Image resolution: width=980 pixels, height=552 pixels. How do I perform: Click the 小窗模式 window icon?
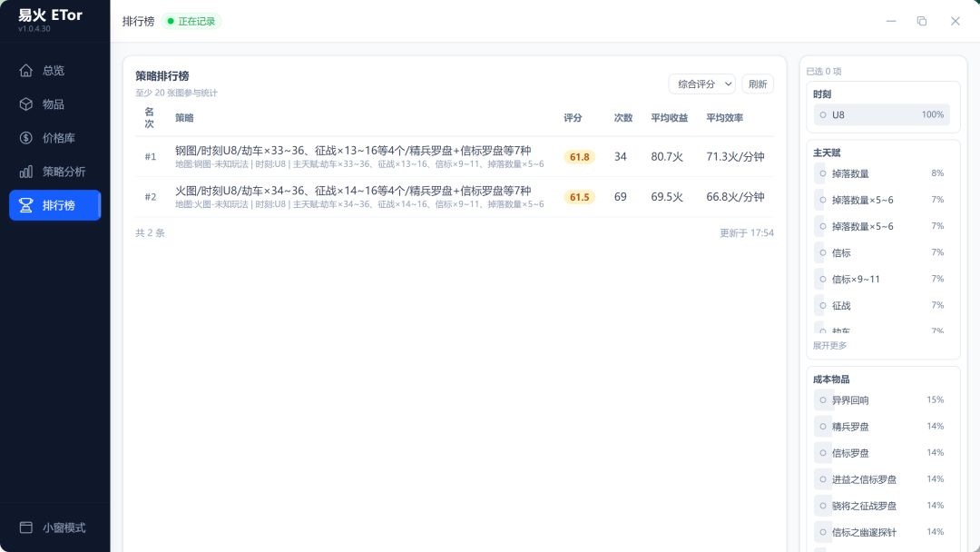click(26, 527)
